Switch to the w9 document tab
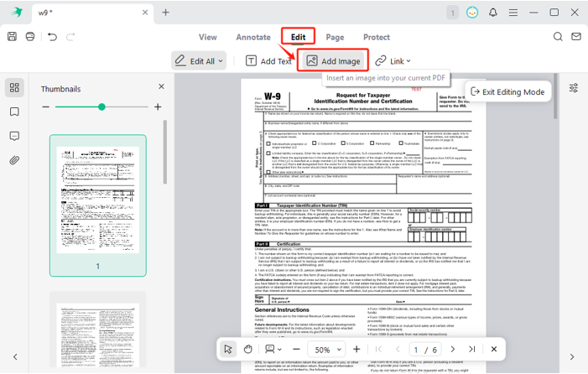588x374 pixels. (x=93, y=13)
